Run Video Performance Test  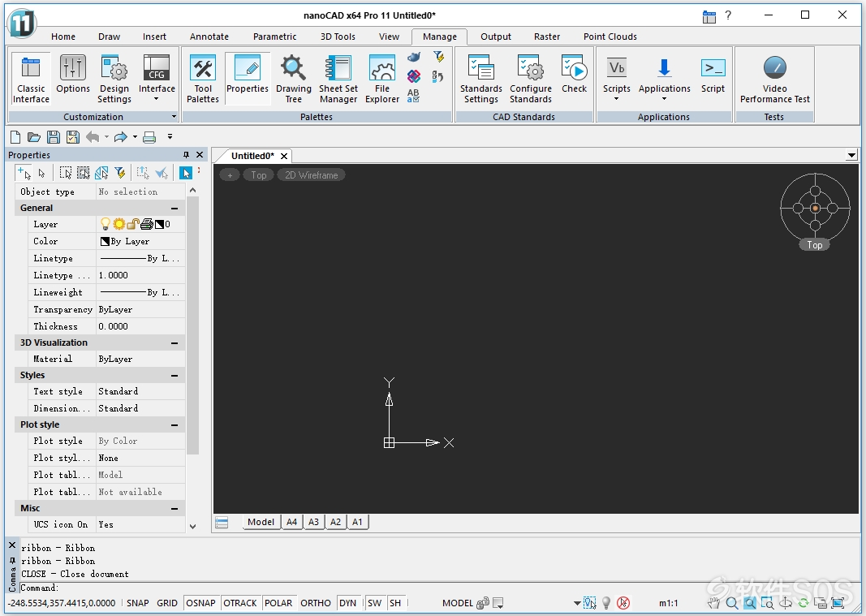774,79
